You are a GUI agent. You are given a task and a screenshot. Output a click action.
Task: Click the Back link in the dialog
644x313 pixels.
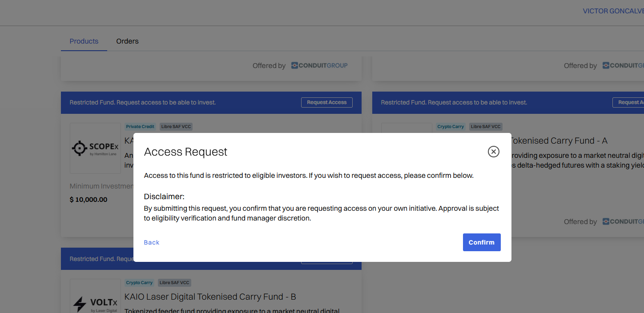pyautogui.click(x=151, y=242)
